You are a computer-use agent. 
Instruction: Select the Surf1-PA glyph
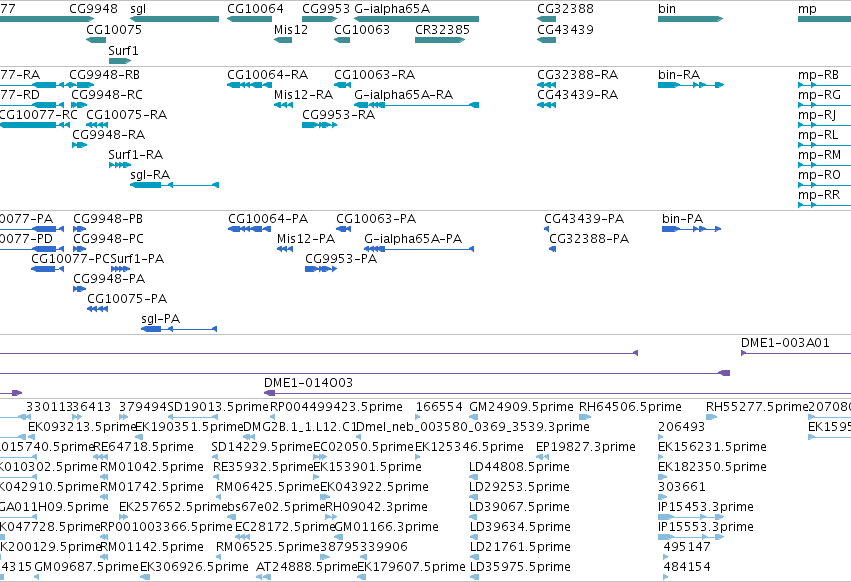tap(120, 269)
